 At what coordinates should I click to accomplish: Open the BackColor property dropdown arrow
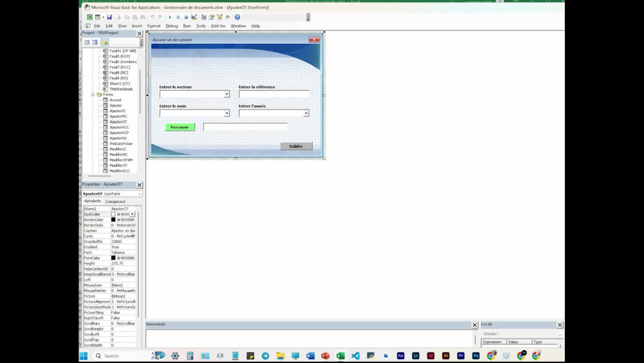point(132,214)
